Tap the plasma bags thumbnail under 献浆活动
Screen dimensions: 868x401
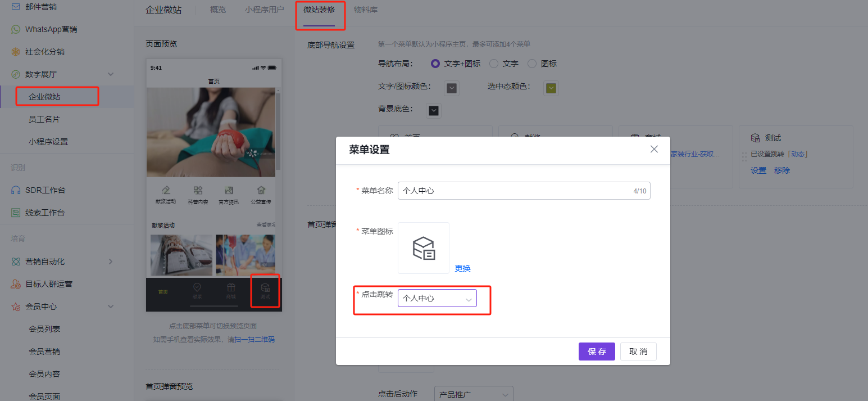point(181,255)
